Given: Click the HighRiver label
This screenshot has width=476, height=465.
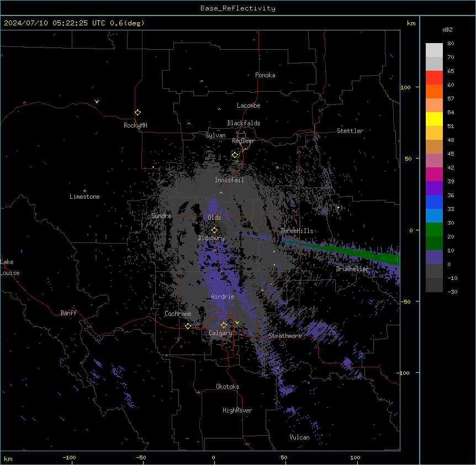Looking at the screenshot, I should point(237,410).
